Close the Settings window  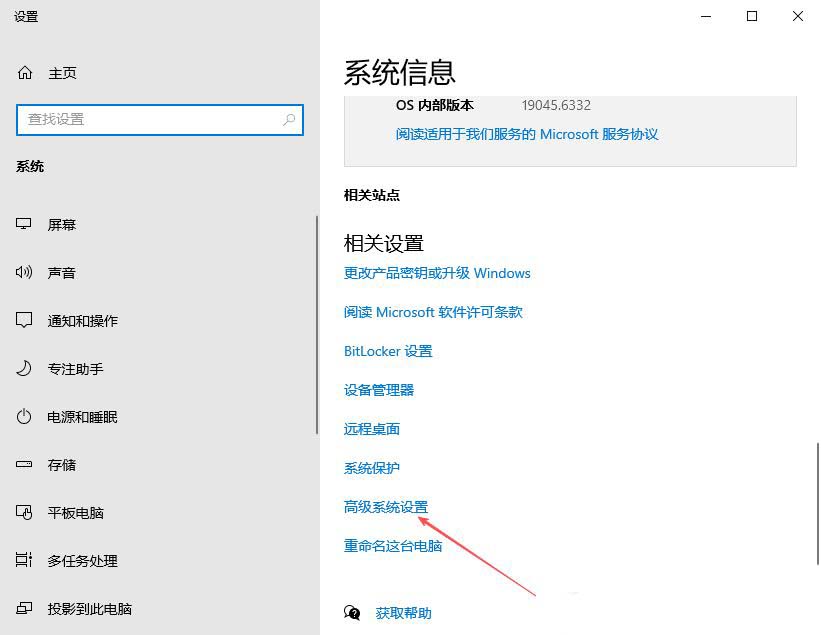coord(797,16)
